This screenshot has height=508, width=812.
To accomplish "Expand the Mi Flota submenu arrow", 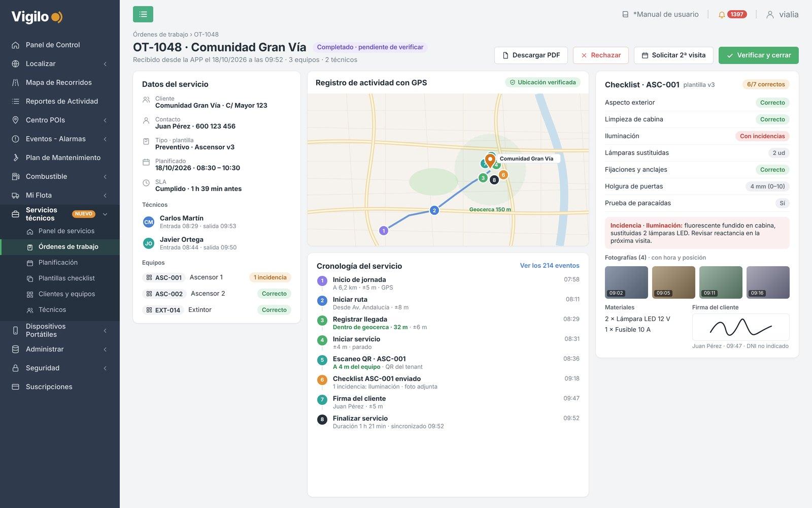I will (x=105, y=196).
